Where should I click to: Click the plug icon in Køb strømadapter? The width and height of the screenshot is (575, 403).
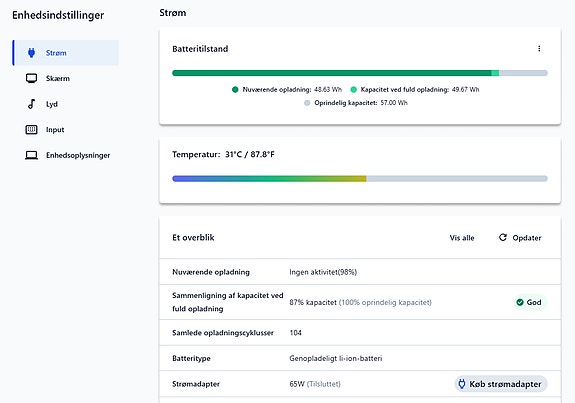coord(462,384)
